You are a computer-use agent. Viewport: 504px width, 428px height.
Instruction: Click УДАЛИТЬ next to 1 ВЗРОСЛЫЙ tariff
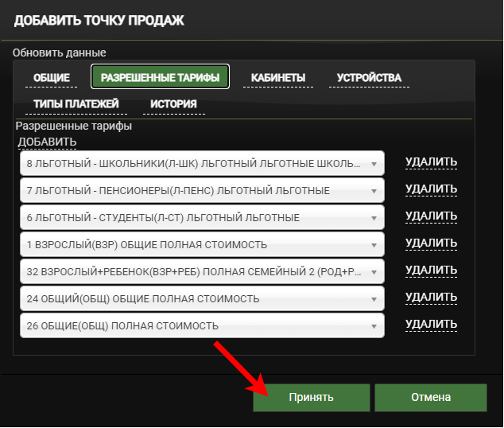(431, 243)
